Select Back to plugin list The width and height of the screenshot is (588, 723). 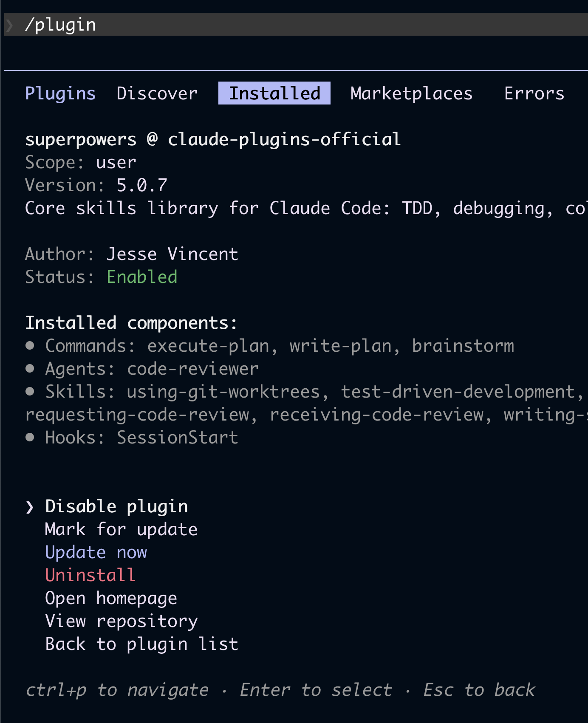(x=141, y=644)
